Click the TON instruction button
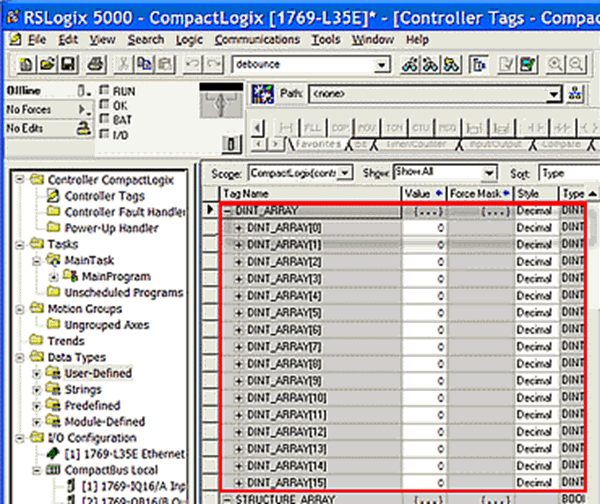Viewport: 600px width, 504px height. (394, 128)
